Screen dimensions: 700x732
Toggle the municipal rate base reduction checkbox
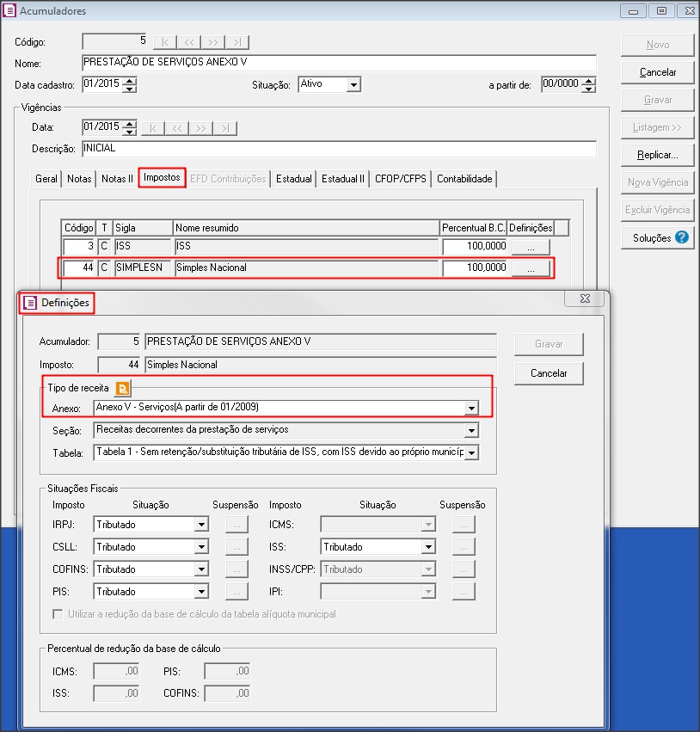click(58, 614)
